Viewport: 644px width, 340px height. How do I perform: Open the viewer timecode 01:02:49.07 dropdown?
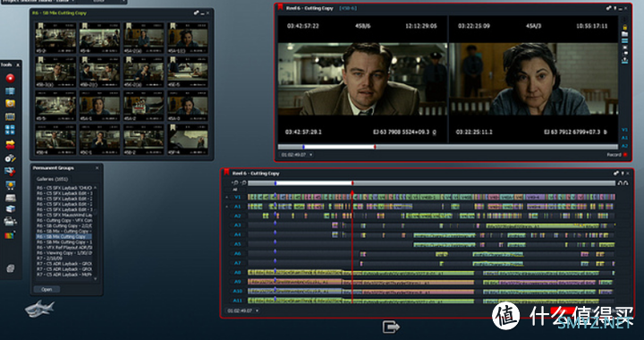click(x=311, y=155)
